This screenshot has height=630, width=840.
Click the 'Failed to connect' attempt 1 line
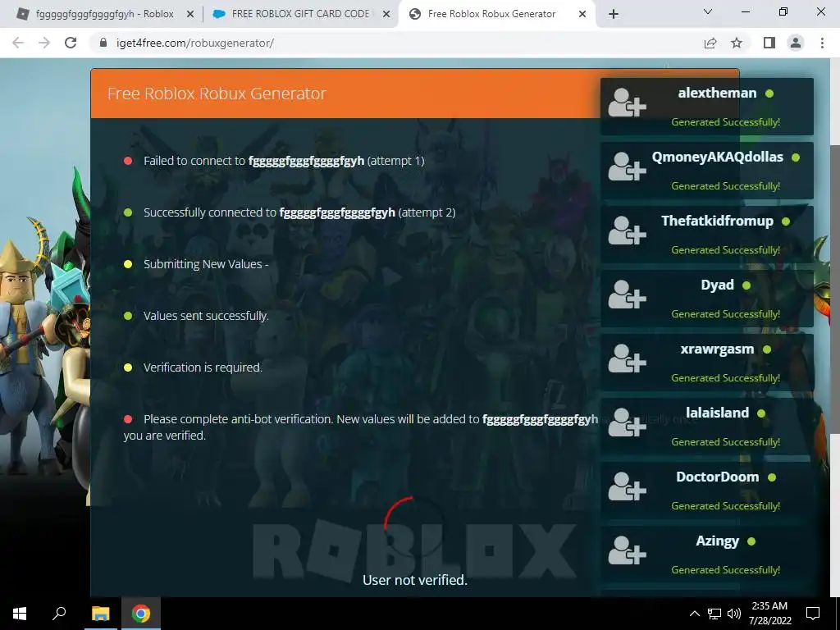click(284, 161)
